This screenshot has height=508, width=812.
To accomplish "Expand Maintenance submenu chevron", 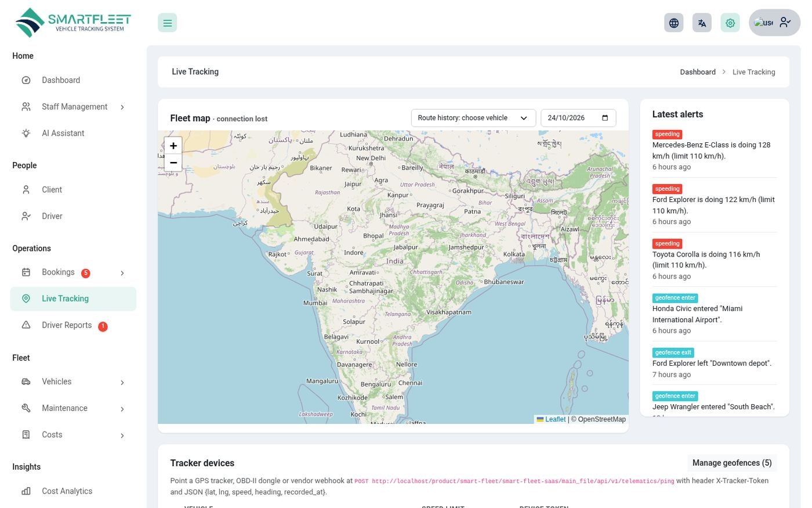I will pyautogui.click(x=122, y=409).
